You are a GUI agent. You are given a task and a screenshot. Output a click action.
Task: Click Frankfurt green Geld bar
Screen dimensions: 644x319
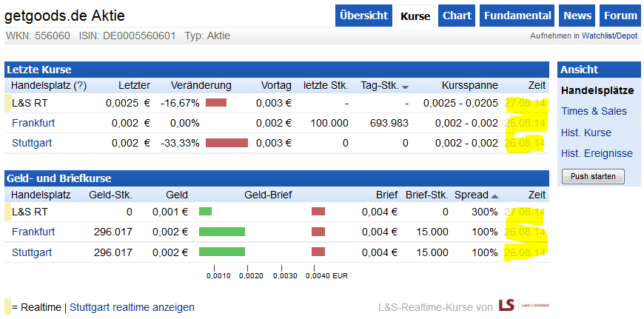click(221, 232)
